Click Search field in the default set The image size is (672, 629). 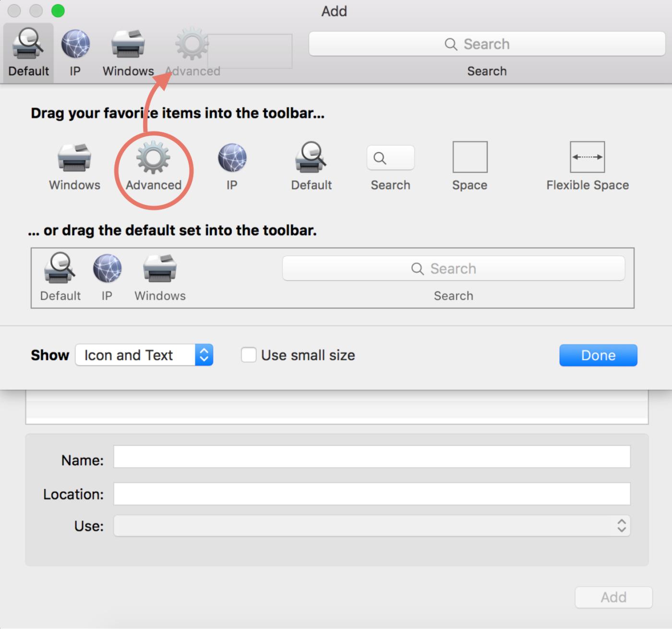[454, 268]
